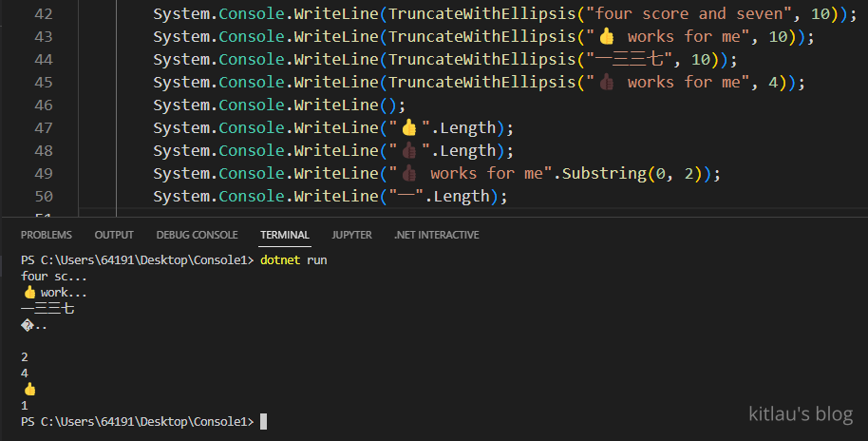The image size is (868, 441).
Task: Click the dark thumbs-up emoji on line 48
Action: (x=409, y=151)
